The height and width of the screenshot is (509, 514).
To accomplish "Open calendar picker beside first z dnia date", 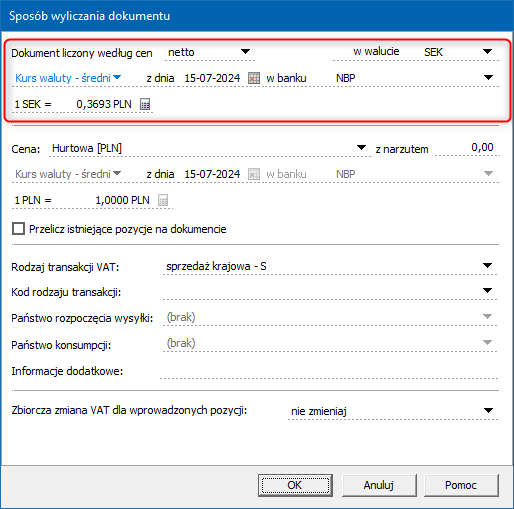I will (254, 78).
